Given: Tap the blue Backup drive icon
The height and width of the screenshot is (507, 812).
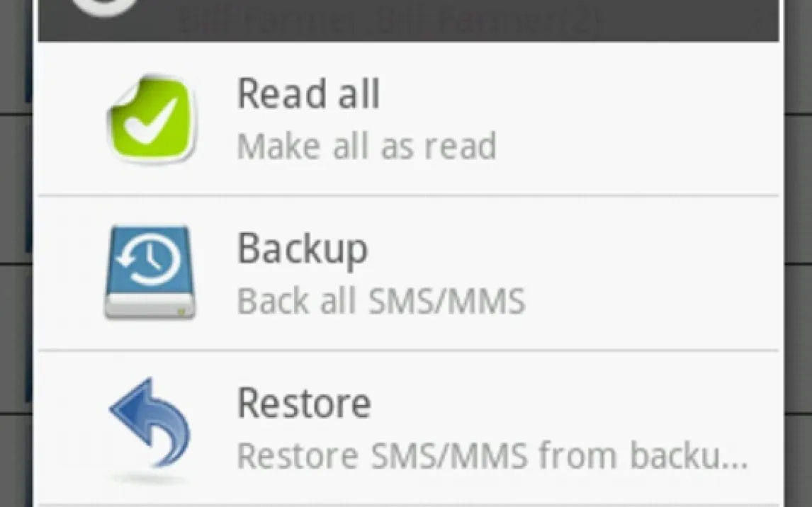Looking at the screenshot, I should tap(150, 272).
